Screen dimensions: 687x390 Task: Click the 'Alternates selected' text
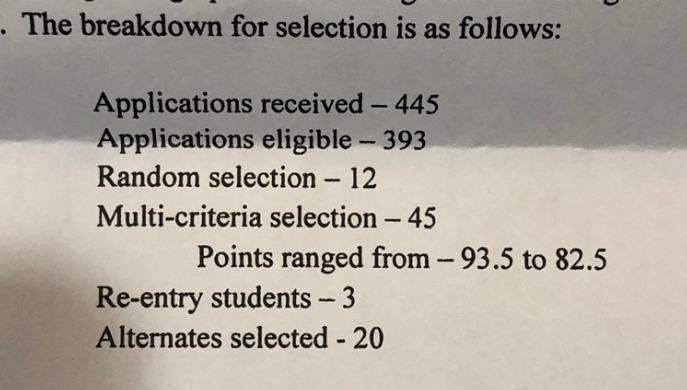[212, 338]
